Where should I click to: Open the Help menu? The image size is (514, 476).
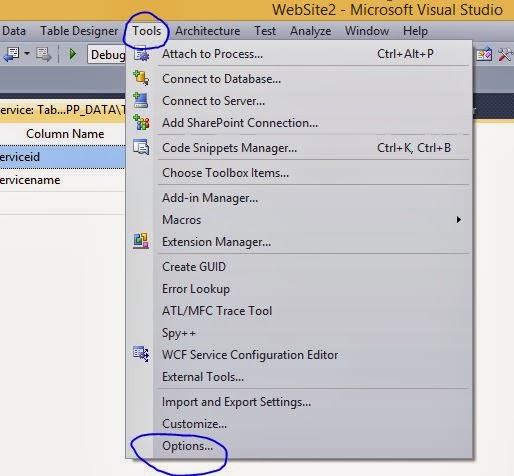pyautogui.click(x=415, y=31)
